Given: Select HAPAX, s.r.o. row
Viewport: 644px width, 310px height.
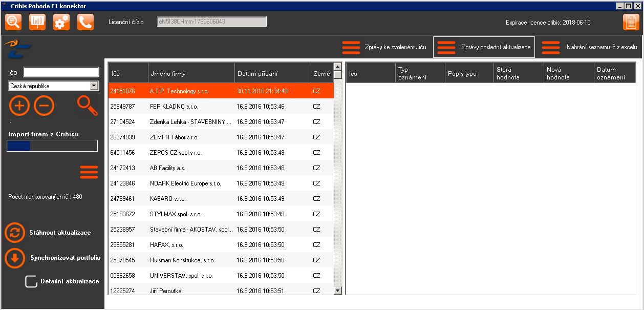Looking at the screenshot, I should click(x=221, y=244).
